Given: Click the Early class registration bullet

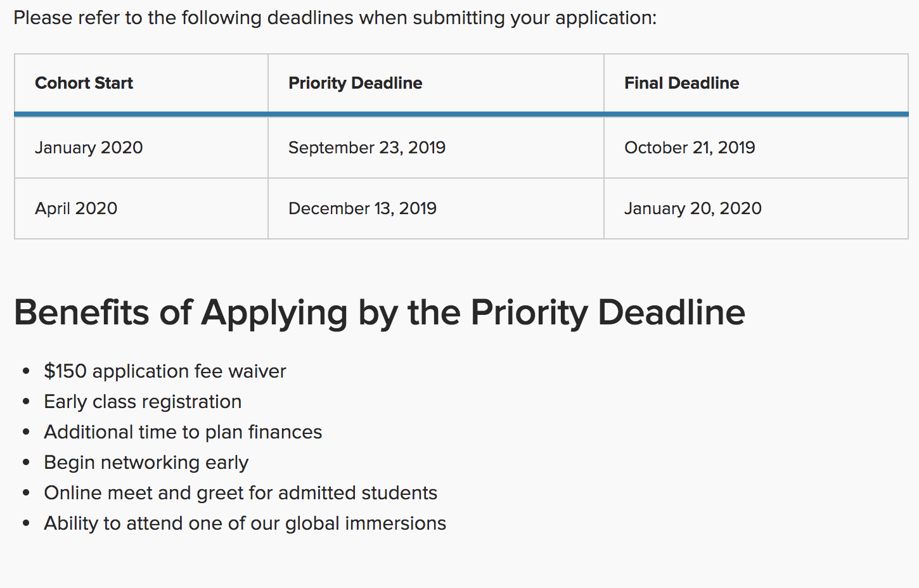Looking at the screenshot, I should point(143,402).
